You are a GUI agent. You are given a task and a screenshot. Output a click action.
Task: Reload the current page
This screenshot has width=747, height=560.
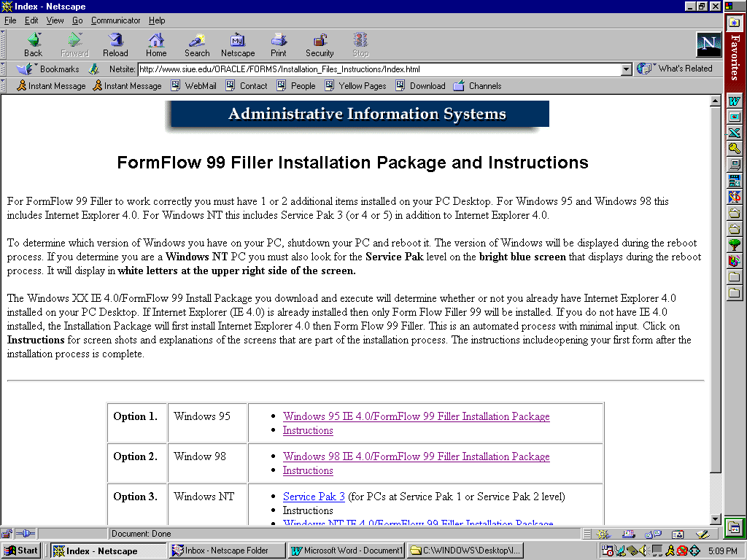(x=115, y=44)
